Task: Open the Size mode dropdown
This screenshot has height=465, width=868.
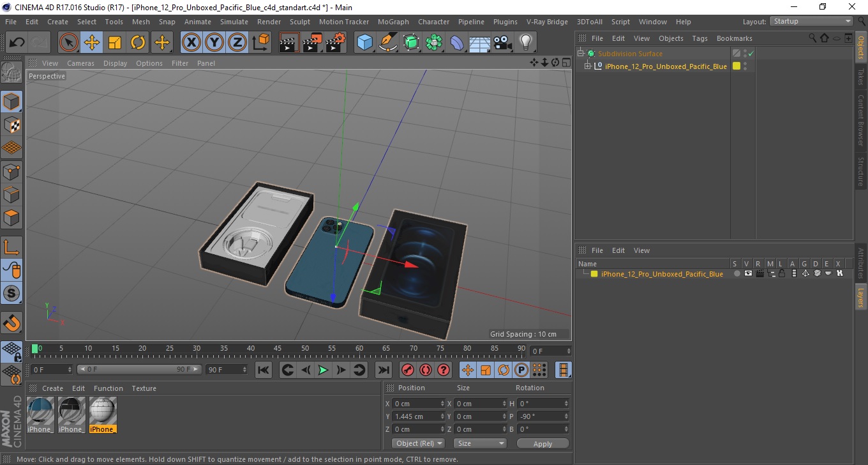Action: pos(480,443)
